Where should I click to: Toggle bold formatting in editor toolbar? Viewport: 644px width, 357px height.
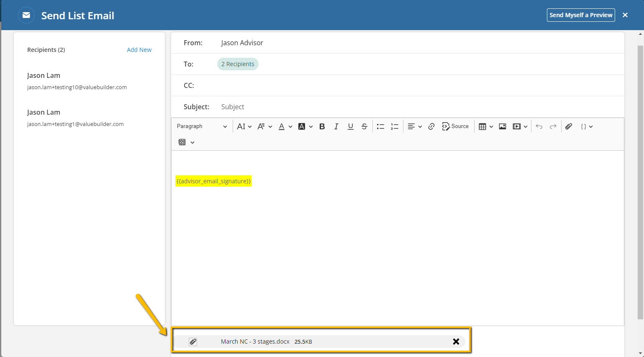322,126
